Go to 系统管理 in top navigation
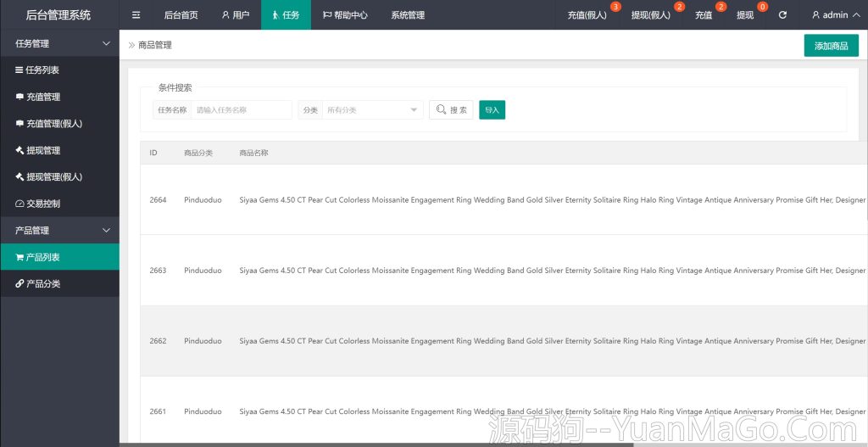Image resolution: width=868 pixels, height=447 pixels. [x=408, y=14]
